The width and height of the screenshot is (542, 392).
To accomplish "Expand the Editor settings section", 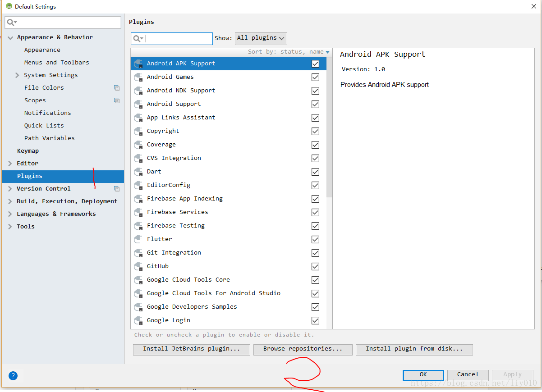I will [x=10, y=164].
